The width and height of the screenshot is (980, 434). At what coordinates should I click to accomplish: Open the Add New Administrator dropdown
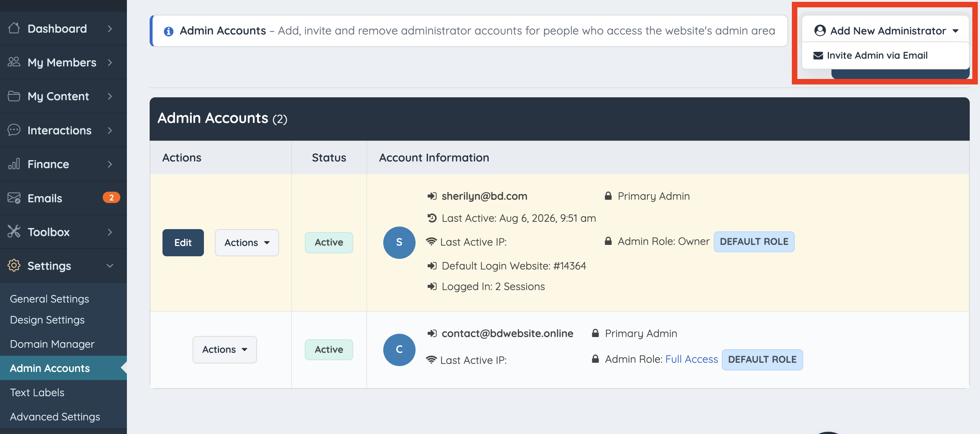click(886, 30)
